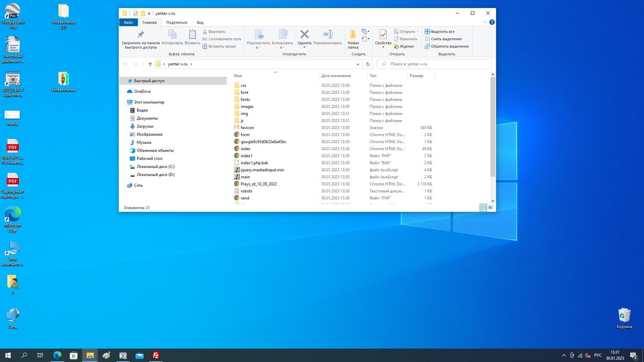Select Быстрый доступ in navigation pane
Image resolution: width=644 pixels, height=362 pixels.
(173, 81)
